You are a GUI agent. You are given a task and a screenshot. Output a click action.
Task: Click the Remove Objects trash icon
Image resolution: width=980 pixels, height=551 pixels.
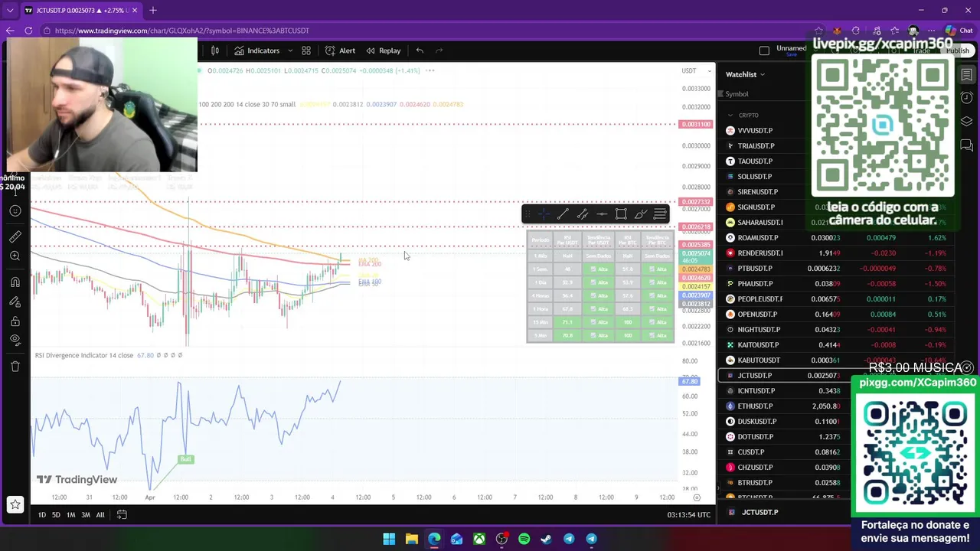(15, 367)
